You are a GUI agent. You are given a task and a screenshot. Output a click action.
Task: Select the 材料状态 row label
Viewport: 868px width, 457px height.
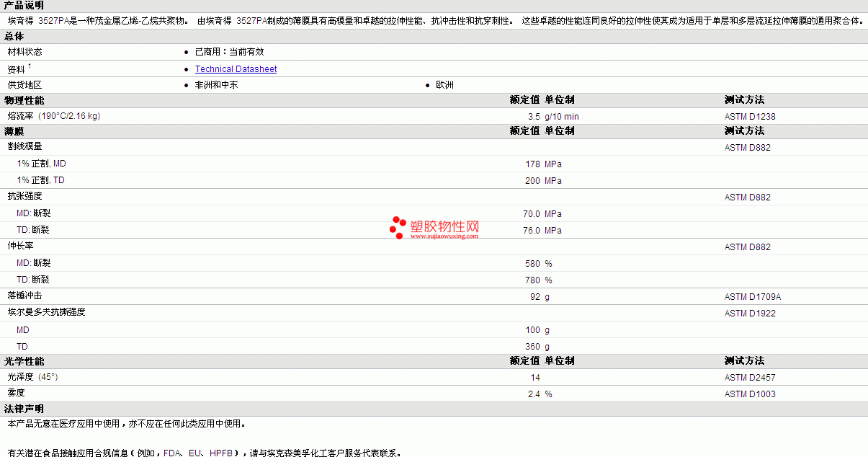(x=25, y=52)
